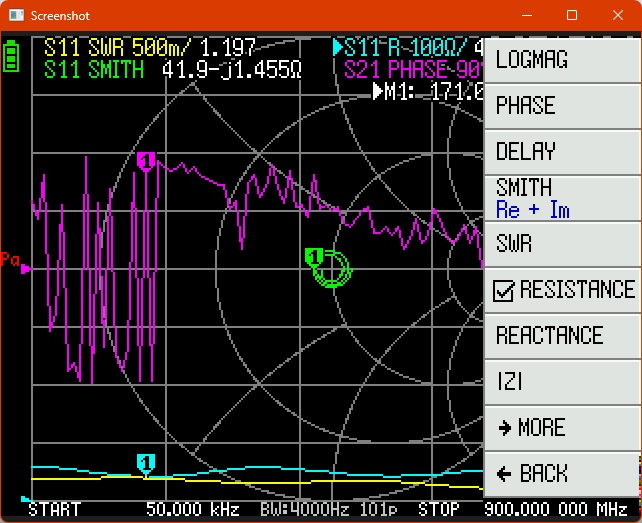Click the app icon in the title bar
642x523 pixels.
coord(14,16)
